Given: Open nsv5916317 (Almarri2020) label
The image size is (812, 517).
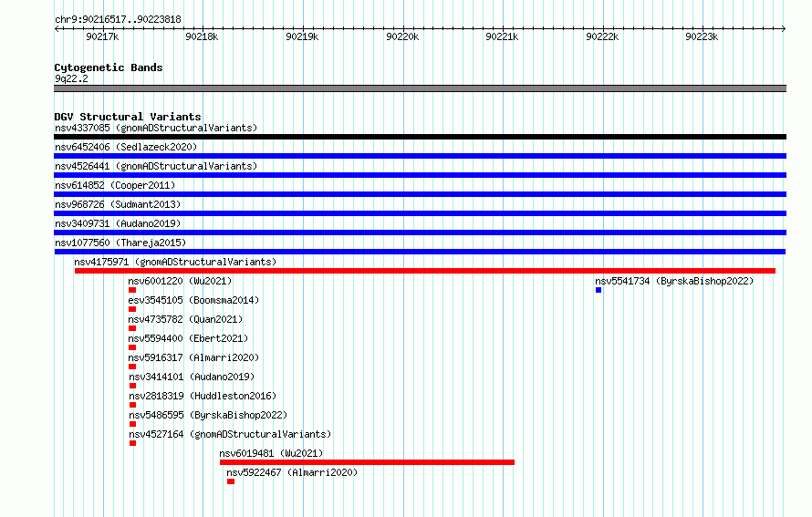Looking at the screenshot, I should click(193, 357).
